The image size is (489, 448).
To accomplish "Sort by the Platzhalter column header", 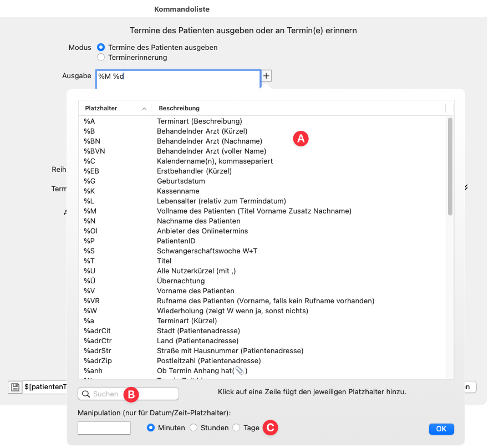I will pyautogui.click(x=115, y=108).
